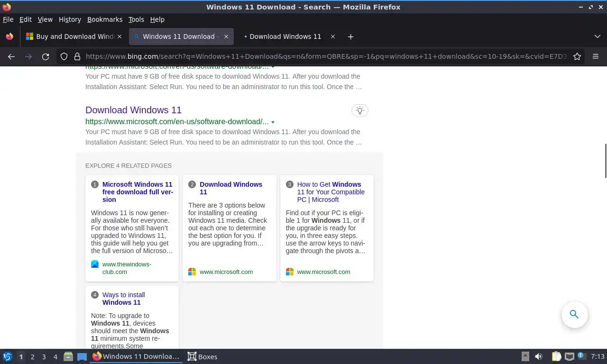Click thewindowsclub favicon in card 1
607x364 pixels.
pyautogui.click(x=95, y=264)
